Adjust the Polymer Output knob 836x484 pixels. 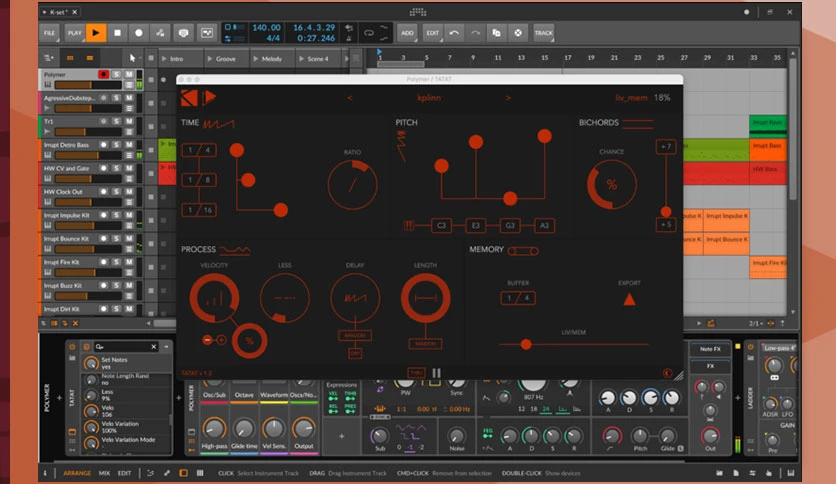pyautogui.click(x=303, y=429)
